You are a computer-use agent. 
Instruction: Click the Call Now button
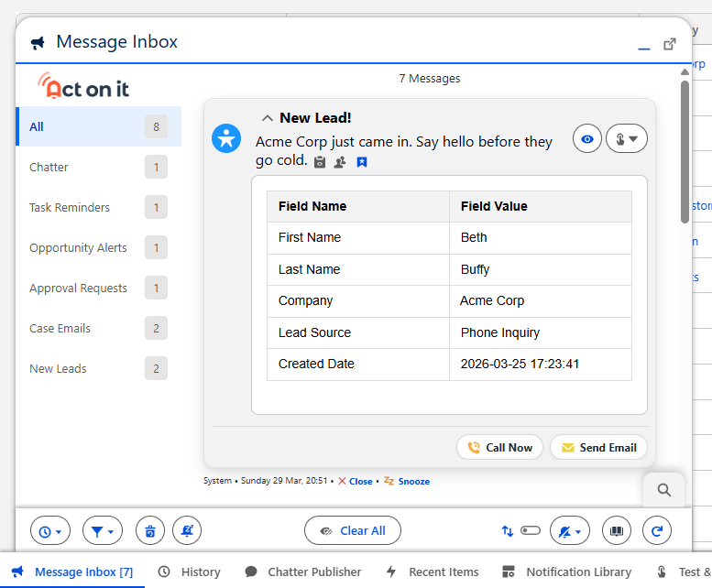click(x=499, y=447)
